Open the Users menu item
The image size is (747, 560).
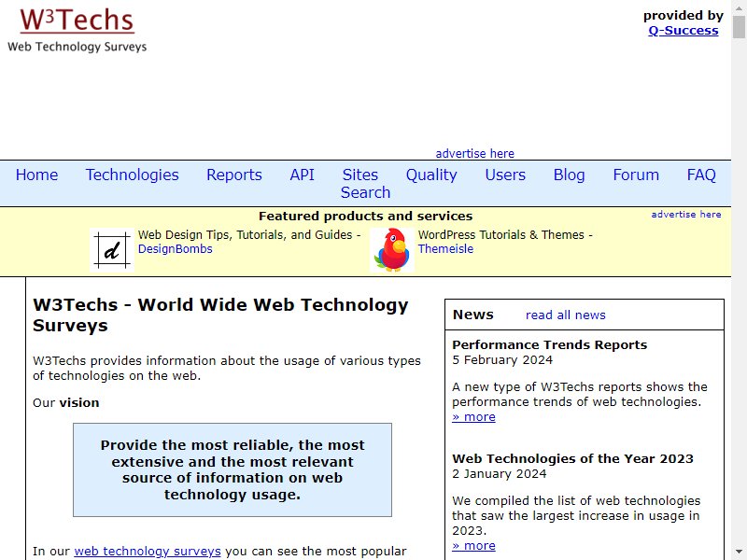(505, 175)
